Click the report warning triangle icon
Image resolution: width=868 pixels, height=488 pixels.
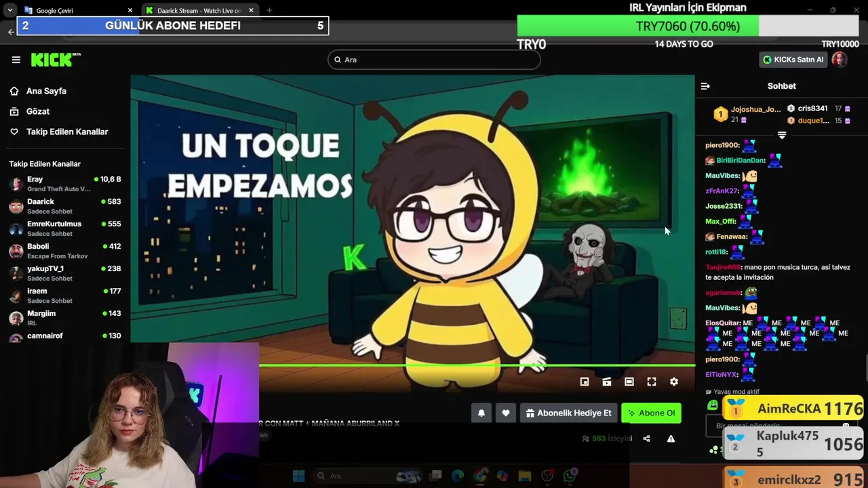click(x=671, y=439)
